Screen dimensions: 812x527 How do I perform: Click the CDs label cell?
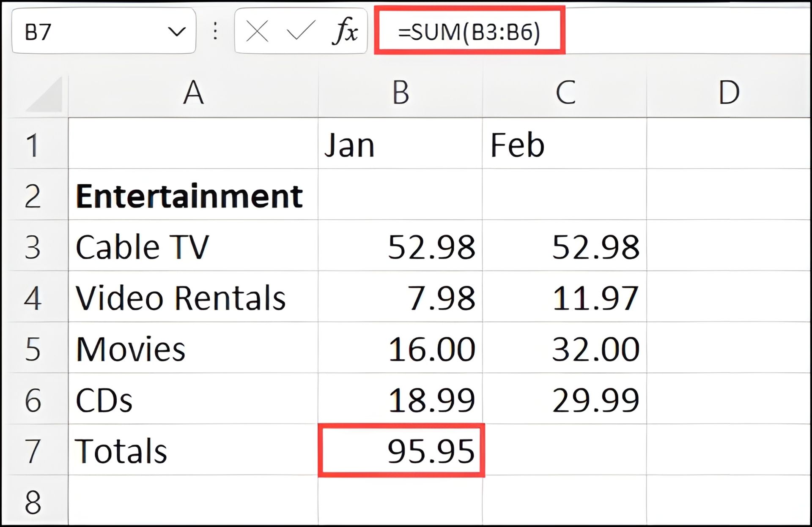pos(193,399)
